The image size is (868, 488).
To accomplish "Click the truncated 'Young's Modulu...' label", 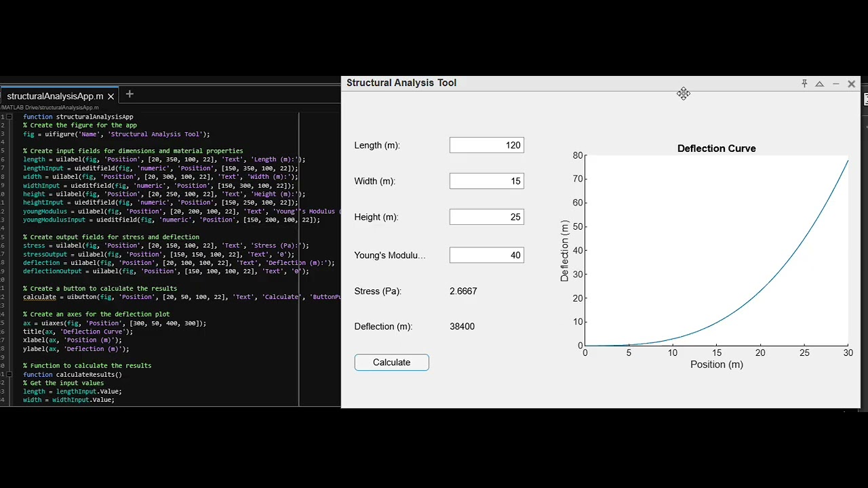I will tap(390, 256).
